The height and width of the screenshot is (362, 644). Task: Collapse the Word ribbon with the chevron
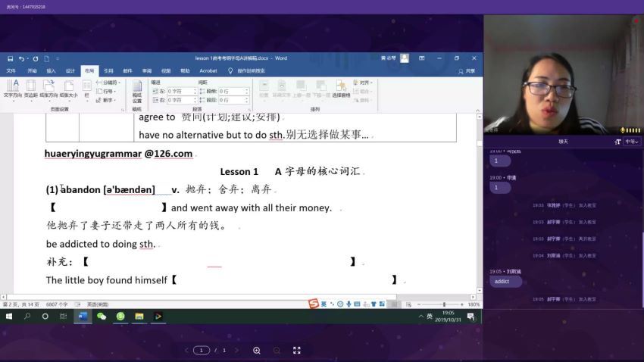477,110
